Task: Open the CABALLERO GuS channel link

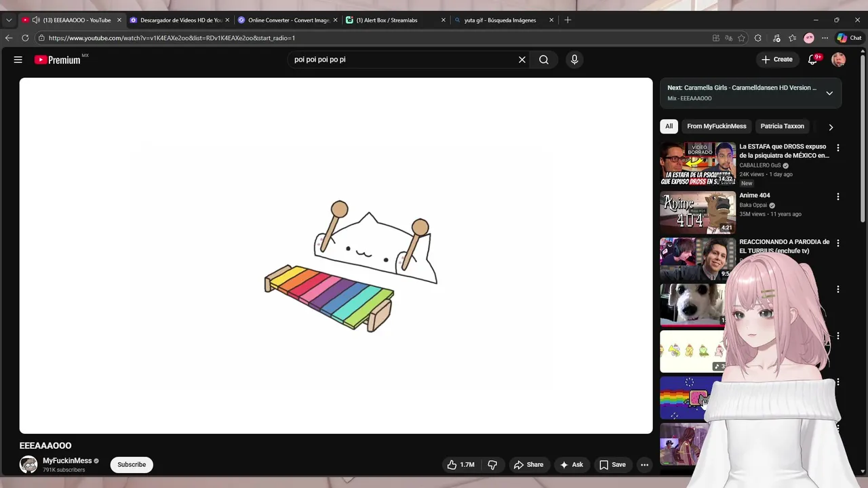Action: [x=759, y=165]
